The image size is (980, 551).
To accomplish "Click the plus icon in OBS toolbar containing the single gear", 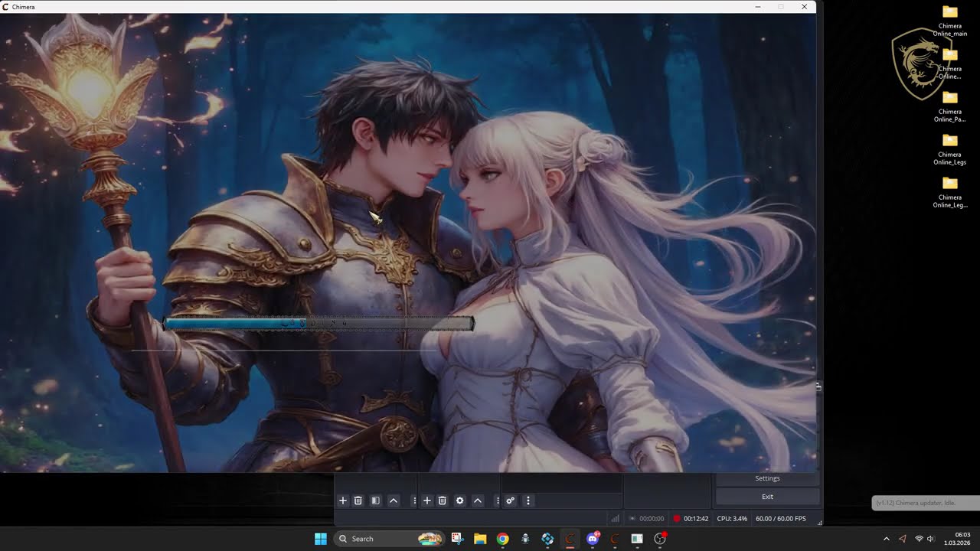I will pos(427,500).
